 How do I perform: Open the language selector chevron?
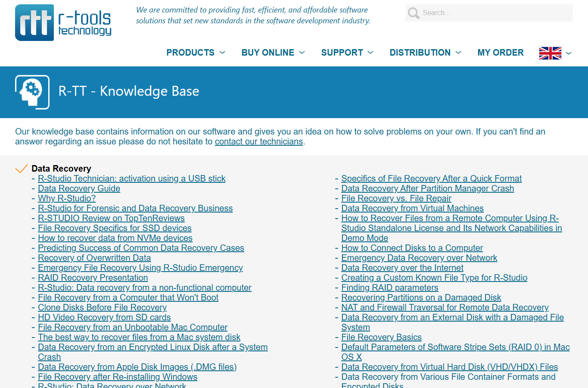pyautogui.click(x=569, y=53)
